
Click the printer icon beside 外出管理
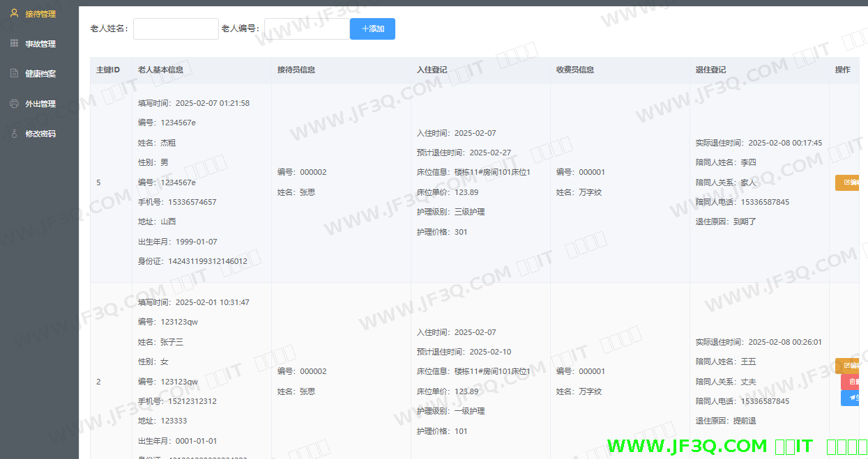click(x=14, y=104)
